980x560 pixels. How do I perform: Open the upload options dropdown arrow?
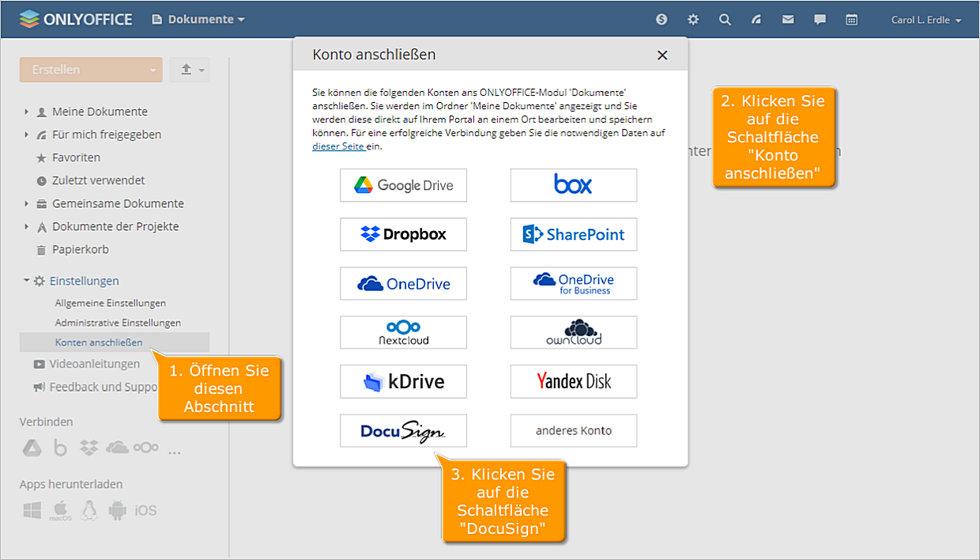pos(202,70)
